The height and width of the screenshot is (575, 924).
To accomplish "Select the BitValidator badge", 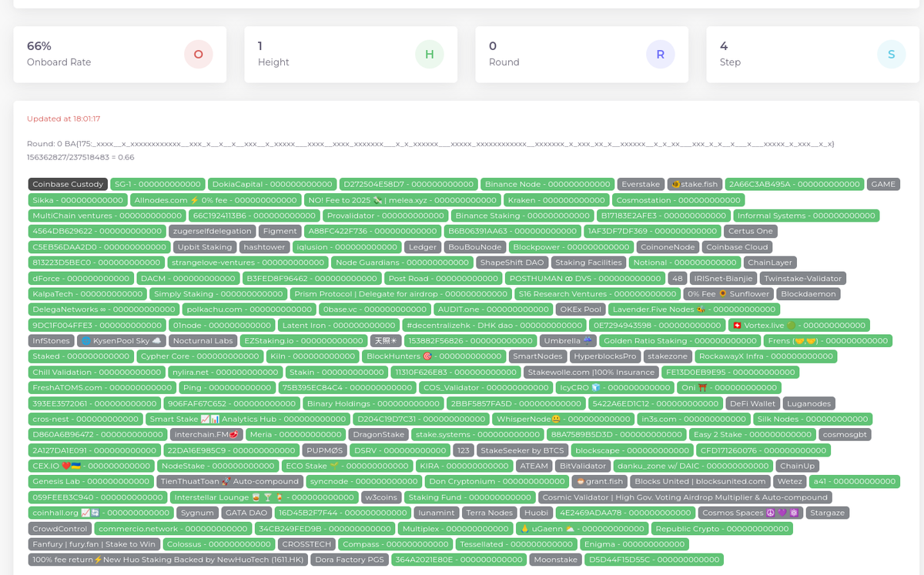I will coord(583,466).
